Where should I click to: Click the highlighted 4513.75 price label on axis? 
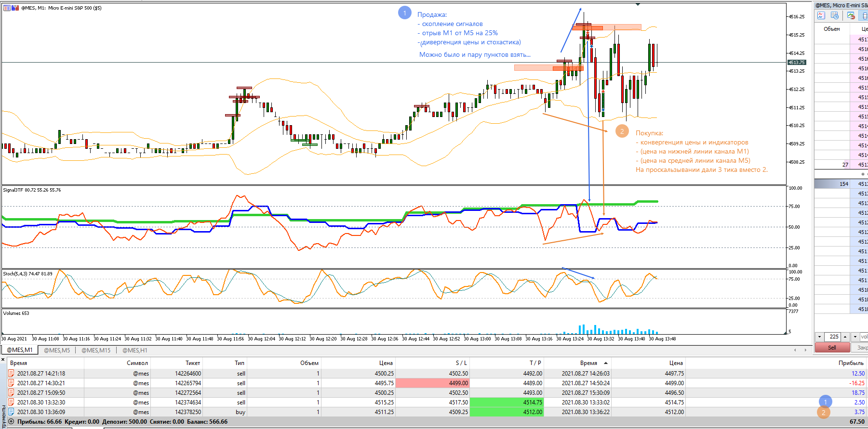tap(797, 62)
